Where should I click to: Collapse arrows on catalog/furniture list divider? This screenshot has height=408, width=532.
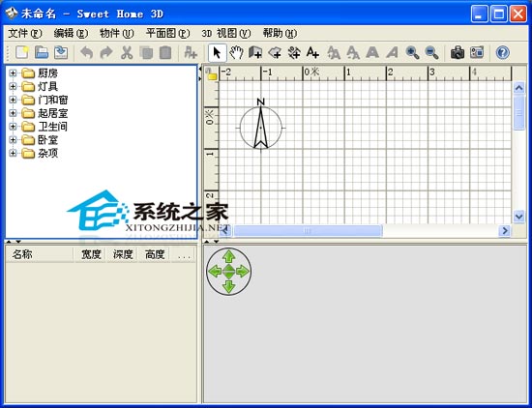[14, 242]
